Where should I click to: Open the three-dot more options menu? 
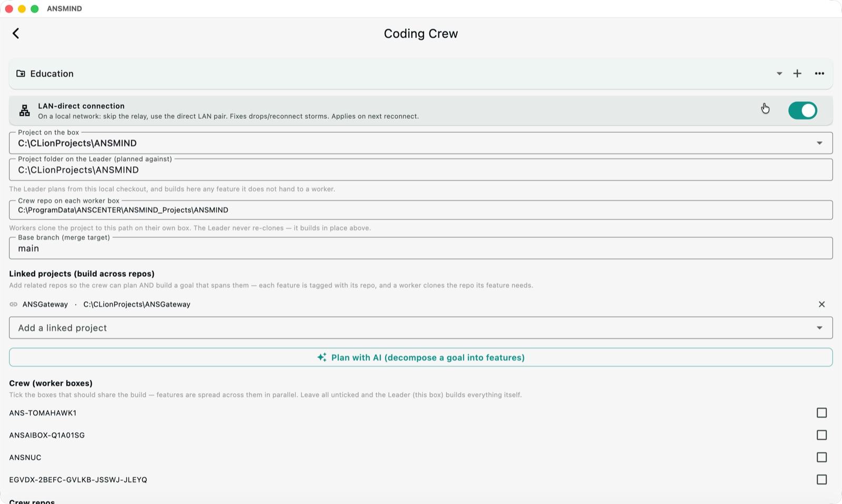(819, 74)
